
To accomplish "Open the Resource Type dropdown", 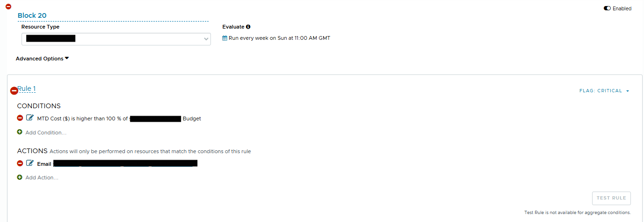I will 116,39.
